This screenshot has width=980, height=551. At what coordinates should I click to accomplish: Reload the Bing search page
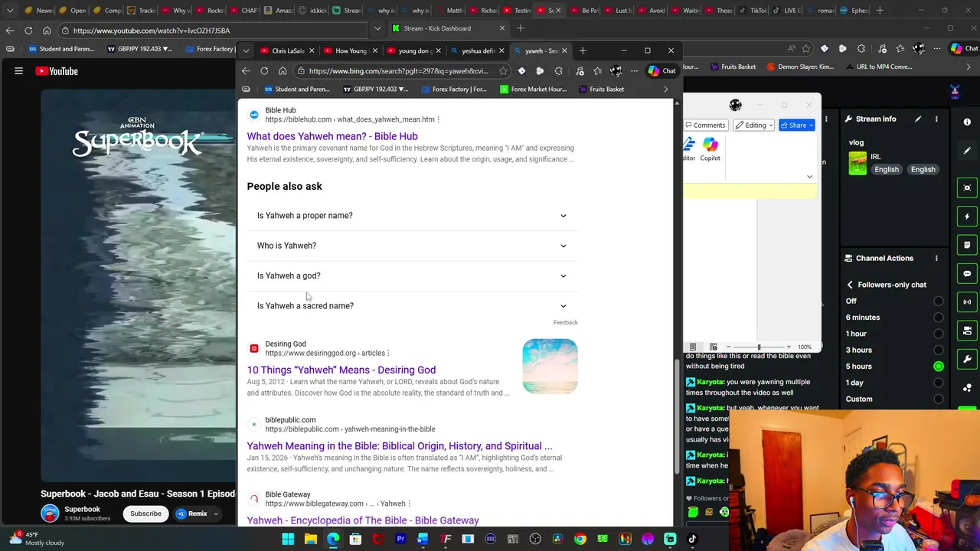(x=264, y=71)
